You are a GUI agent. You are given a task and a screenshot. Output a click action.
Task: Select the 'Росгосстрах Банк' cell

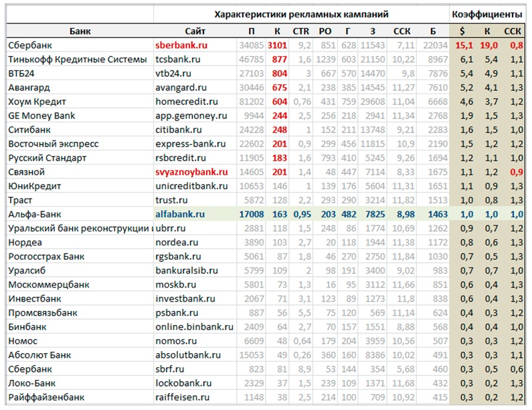(x=80, y=256)
